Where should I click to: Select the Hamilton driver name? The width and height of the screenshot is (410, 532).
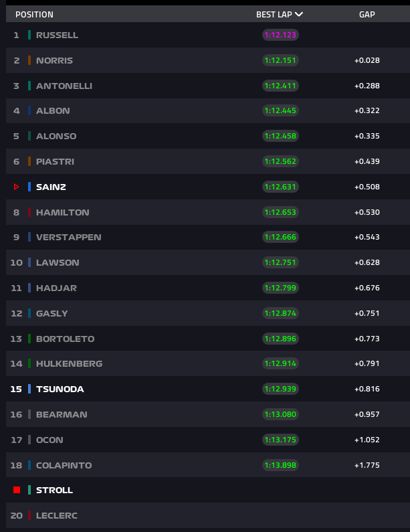62,212
